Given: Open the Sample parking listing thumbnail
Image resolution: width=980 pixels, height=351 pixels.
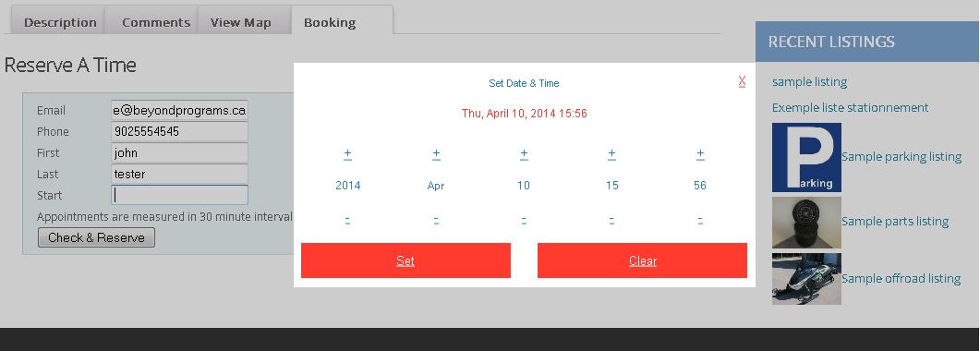Looking at the screenshot, I should point(806,157).
